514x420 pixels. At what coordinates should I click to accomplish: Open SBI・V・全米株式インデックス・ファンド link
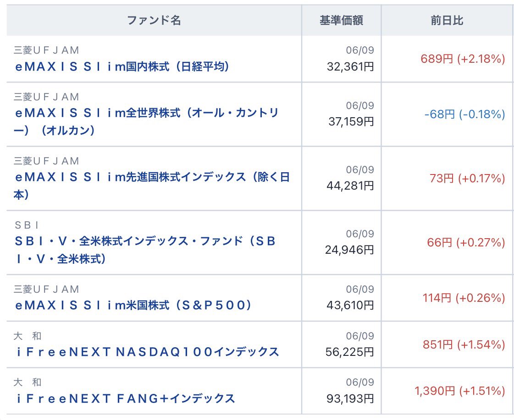pos(145,250)
